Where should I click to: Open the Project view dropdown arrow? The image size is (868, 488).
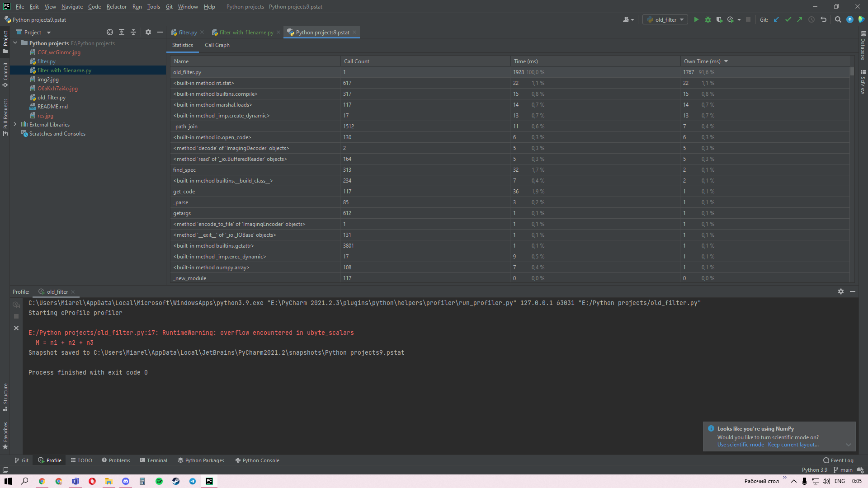[x=49, y=33]
